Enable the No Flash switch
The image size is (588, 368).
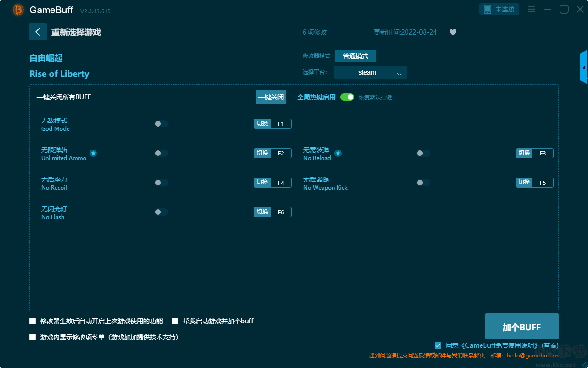161,212
